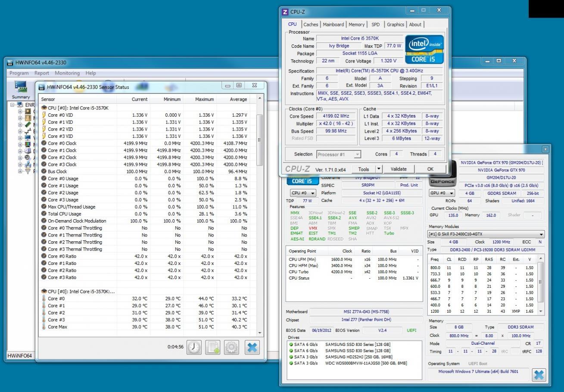Select the CPU Turbo operating point row
The width and height of the screenshot is (564, 392).
(x=353, y=272)
